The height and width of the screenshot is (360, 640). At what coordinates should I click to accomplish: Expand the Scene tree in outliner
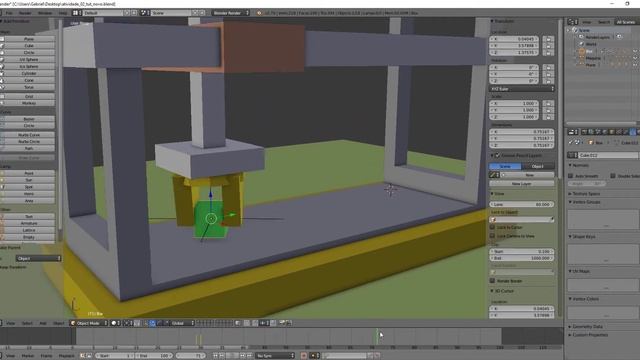point(569,30)
